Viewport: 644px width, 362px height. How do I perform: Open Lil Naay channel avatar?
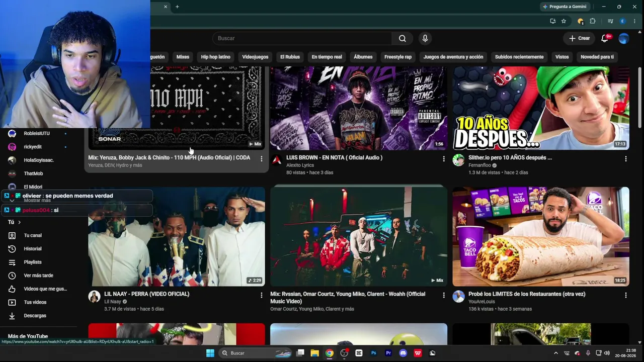point(94,297)
